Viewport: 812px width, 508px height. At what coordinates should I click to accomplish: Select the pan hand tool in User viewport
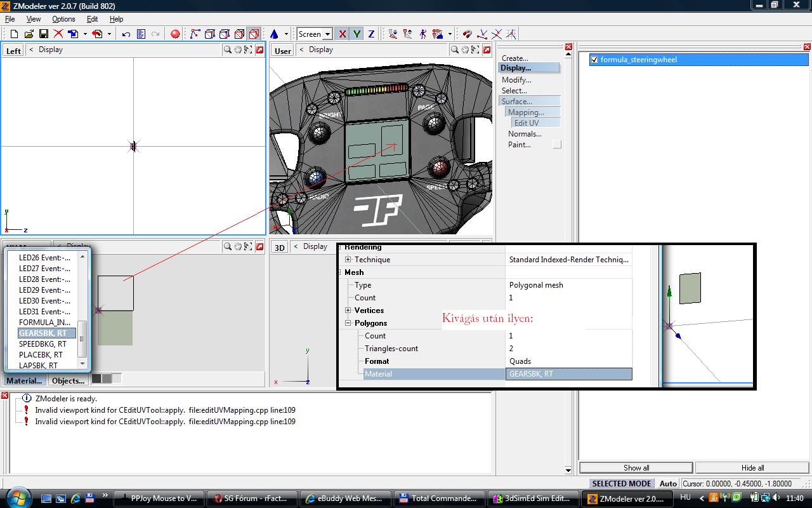[465, 50]
